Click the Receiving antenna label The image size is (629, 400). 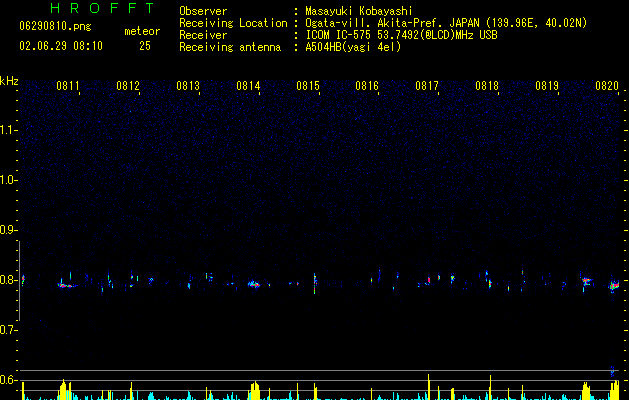[230, 47]
